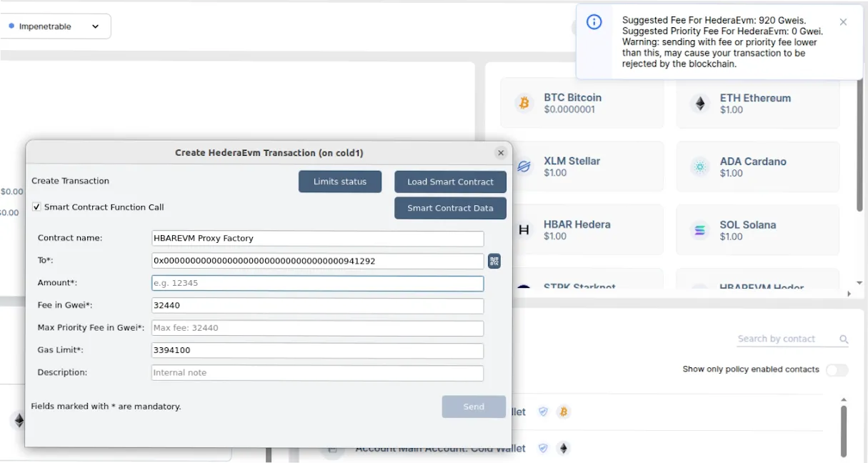This screenshot has width=868, height=463.
Task: Click the ADA Cardano logo icon
Action: coord(700,167)
